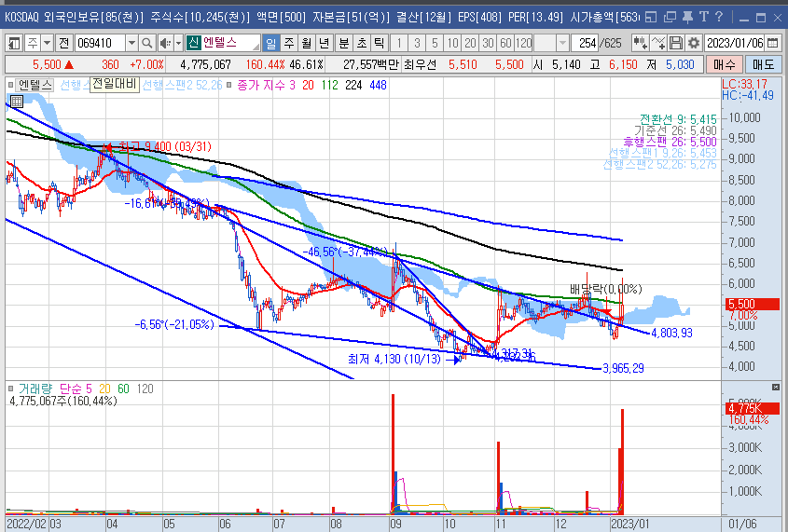Select interval 5 button

[435, 43]
